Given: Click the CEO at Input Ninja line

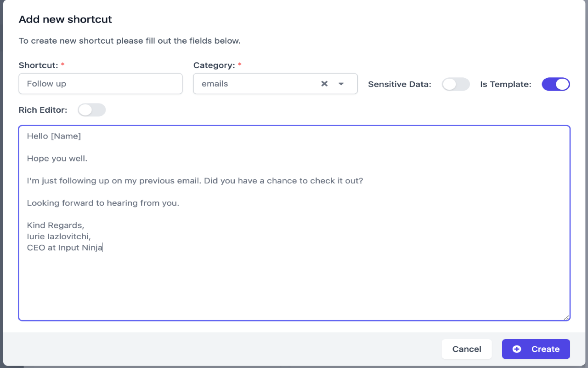Looking at the screenshot, I should (65, 248).
